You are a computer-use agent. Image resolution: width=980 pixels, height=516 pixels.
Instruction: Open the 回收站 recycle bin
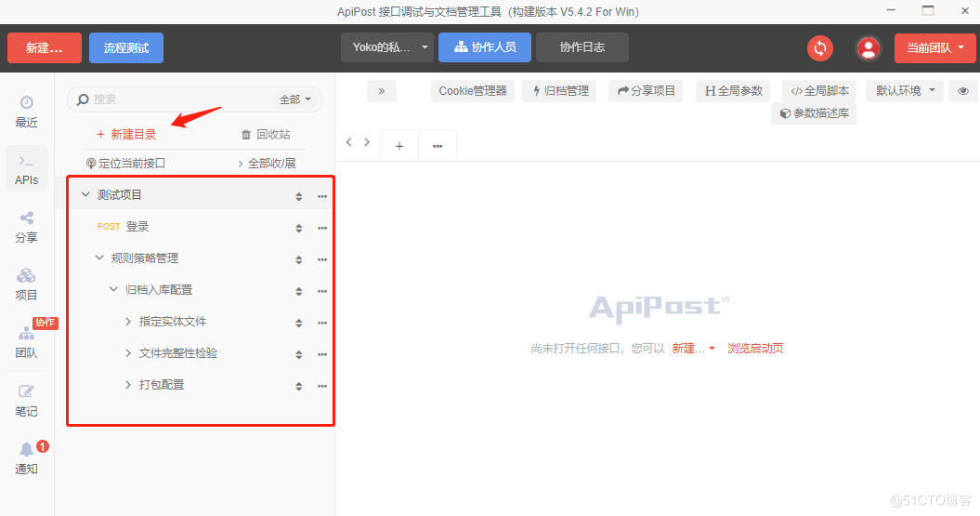(x=266, y=135)
